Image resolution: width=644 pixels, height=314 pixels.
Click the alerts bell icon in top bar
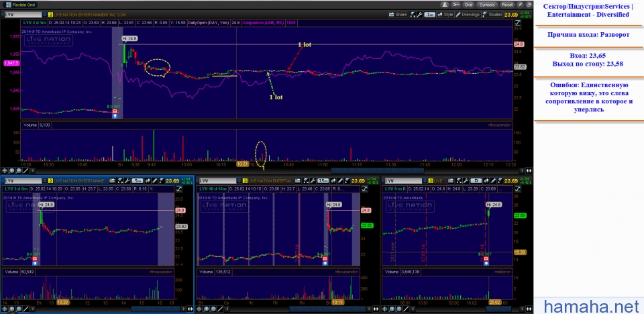[445, 5]
